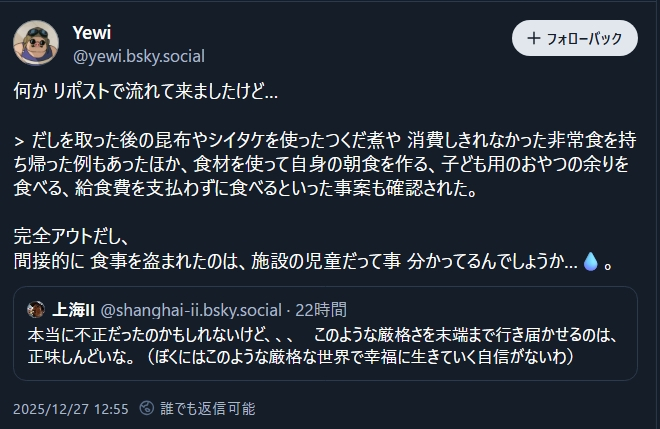The width and height of the screenshot is (660, 429).
Task: Open 上海II's small avatar in quoted post
Action: coord(35,309)
